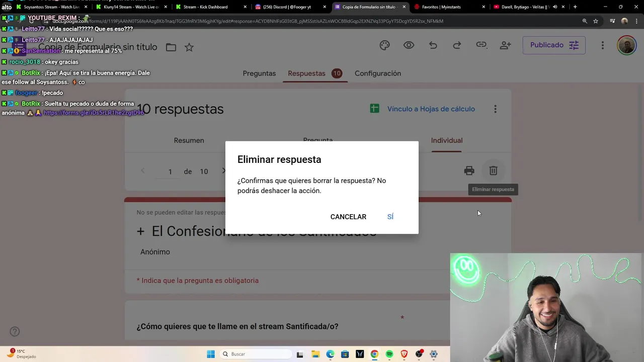Click the preview eye icon
This screenshot has height=362, width=644.
[x=409, y=45]
